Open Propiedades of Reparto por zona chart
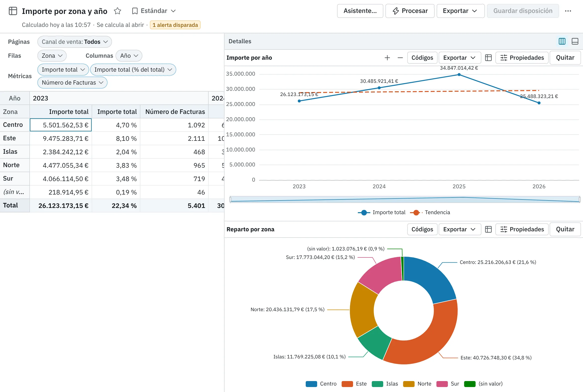 point(522,229)
